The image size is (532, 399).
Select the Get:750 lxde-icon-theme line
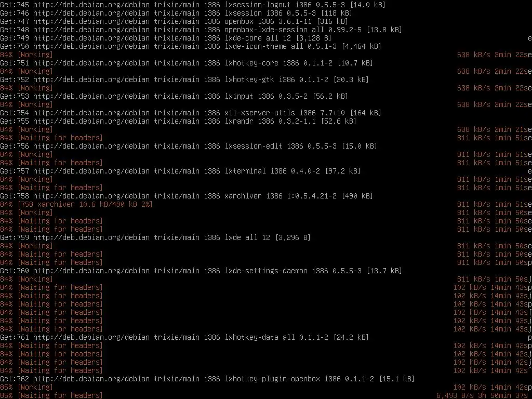point(190,46)
